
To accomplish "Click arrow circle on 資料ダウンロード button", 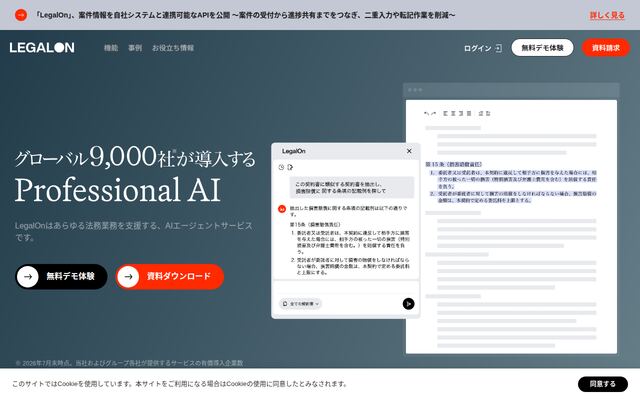I will [x=128, y=276].
